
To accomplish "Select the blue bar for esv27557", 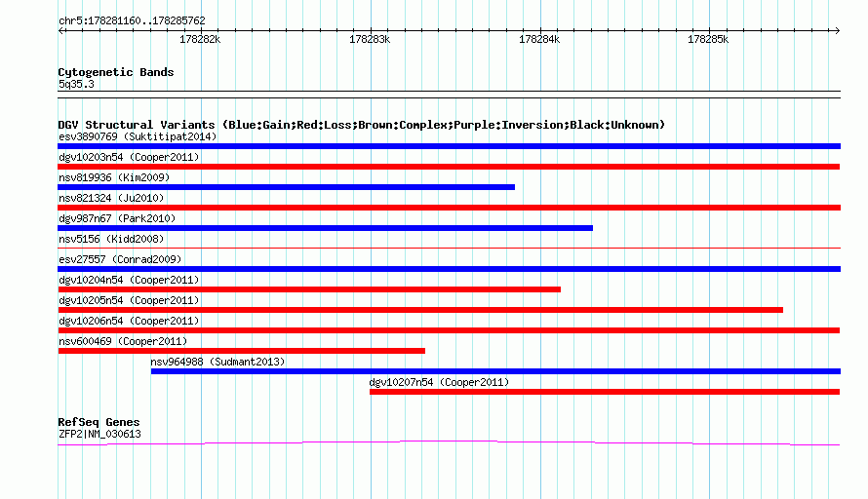I will 449,269.
